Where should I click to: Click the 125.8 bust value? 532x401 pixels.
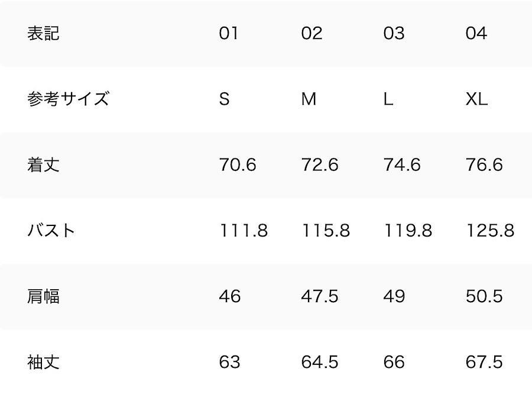pos(490,230)
